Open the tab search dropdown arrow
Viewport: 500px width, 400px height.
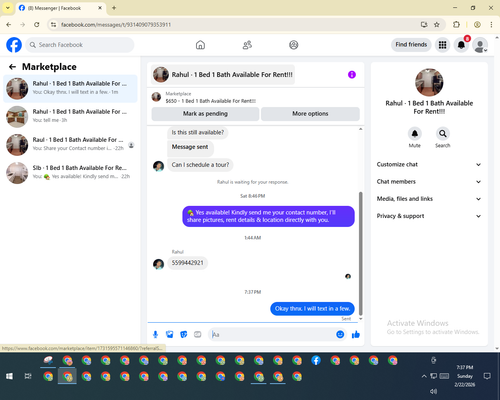[x=8, y=8]
